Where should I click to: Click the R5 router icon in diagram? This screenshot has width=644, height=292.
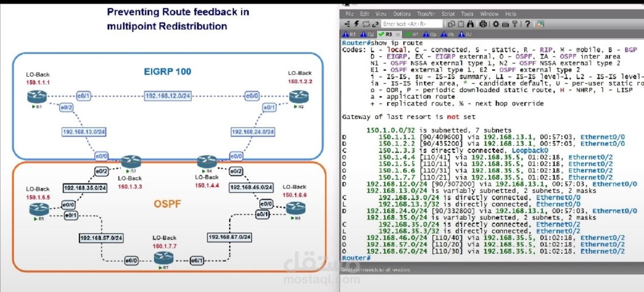click(x=39, y=209)
